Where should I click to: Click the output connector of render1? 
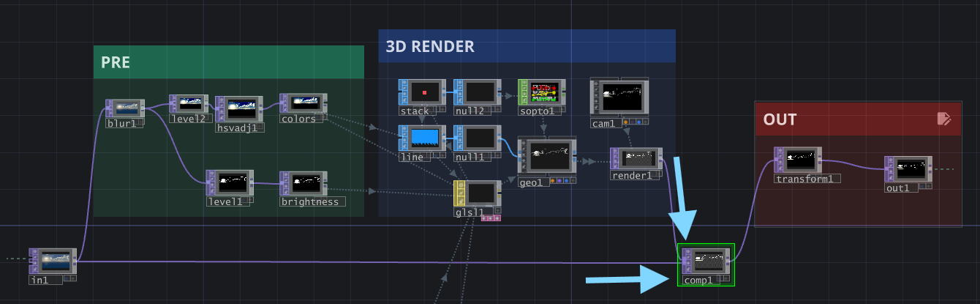point(660,158)
